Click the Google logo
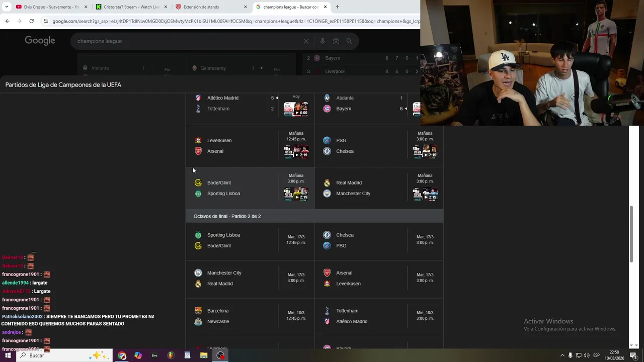This screenshot has height=362, width=644. point(40,41)
